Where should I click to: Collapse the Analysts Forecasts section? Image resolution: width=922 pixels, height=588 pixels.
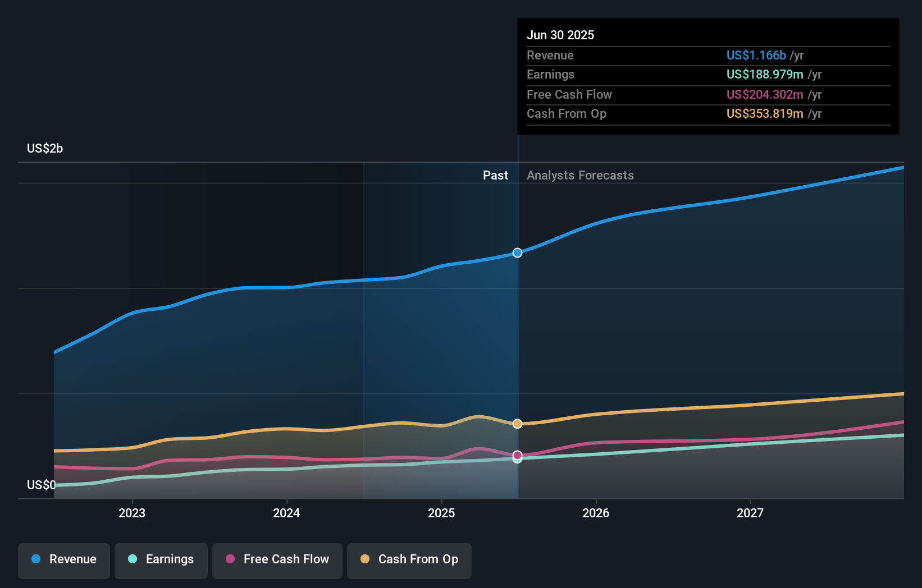pos(580,175)
